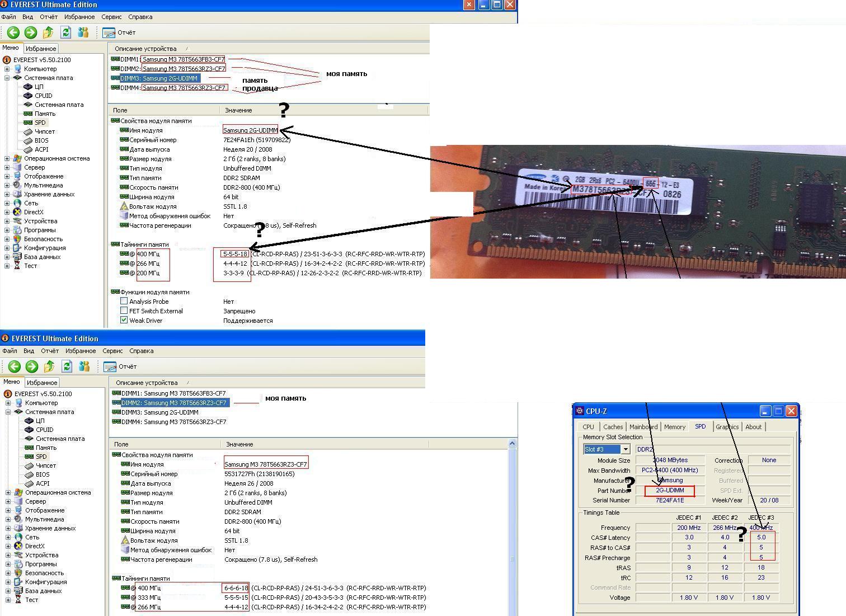This screenshot has height=616, width=846.
Task: Click the green Back arrow in top EVEREST window
Action: (x=13, y=32)
